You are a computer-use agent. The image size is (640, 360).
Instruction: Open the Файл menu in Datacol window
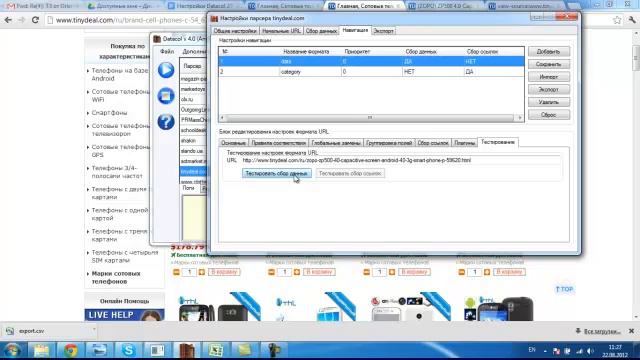point(167,52)
